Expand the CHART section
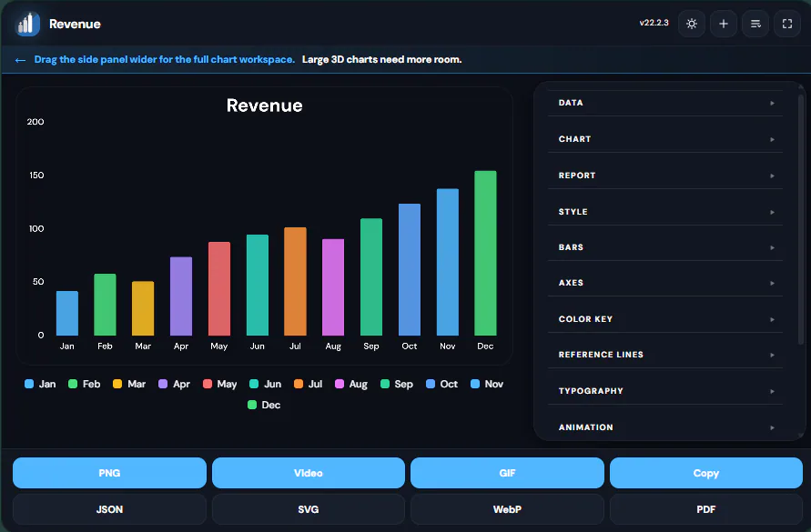 pos(665,139)
